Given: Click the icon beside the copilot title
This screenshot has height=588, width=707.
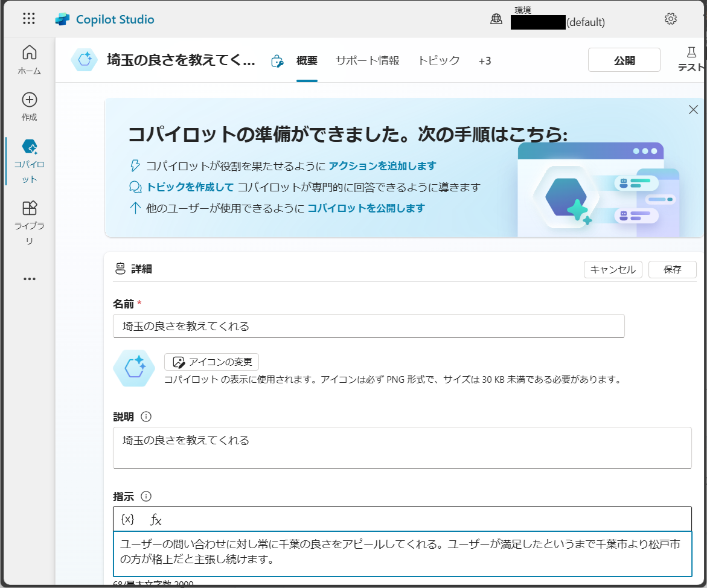Looking at the screenshot, I should [277, 61].
